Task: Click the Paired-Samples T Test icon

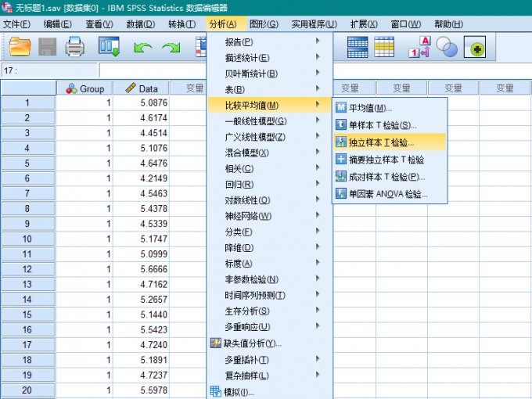Action: (340, 176)
